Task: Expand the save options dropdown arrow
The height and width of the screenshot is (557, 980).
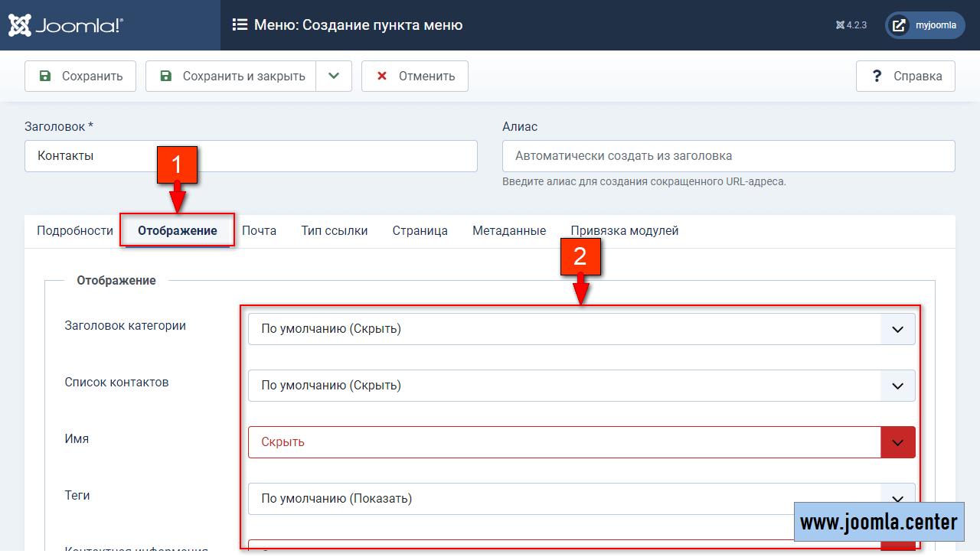Action: (334, 77)
